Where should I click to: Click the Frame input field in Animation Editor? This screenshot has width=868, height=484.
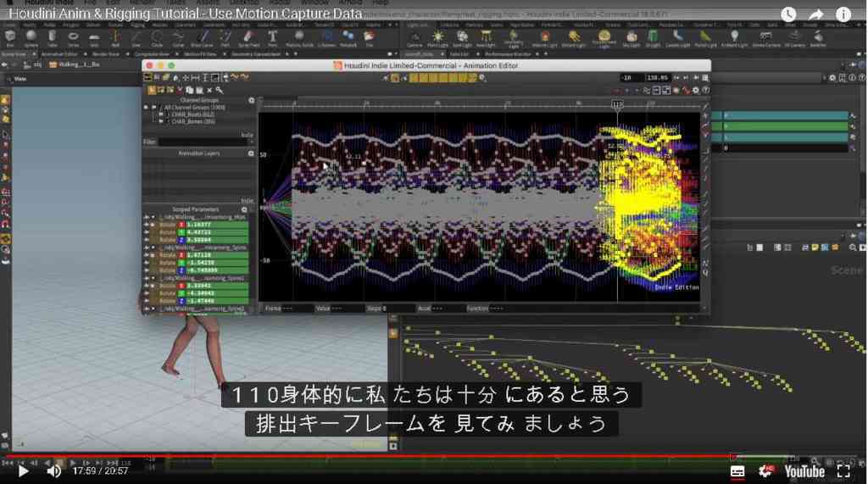296,308
